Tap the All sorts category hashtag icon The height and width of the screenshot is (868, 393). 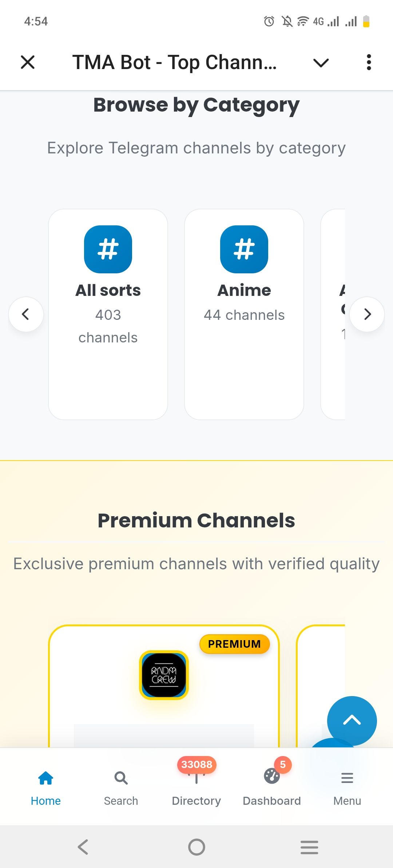pos(108,249)
